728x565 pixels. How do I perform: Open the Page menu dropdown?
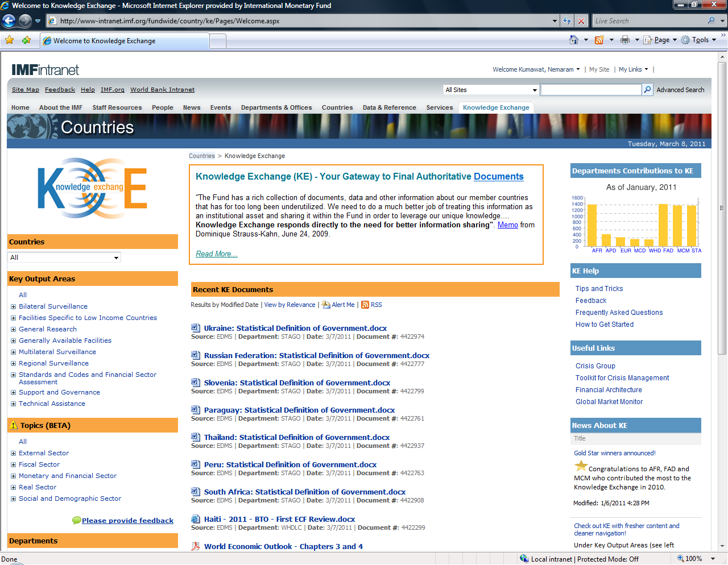pos(661,40)
